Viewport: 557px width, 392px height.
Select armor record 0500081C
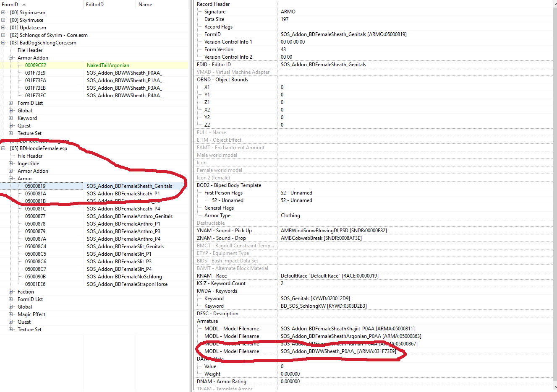[x=94, y=209]
